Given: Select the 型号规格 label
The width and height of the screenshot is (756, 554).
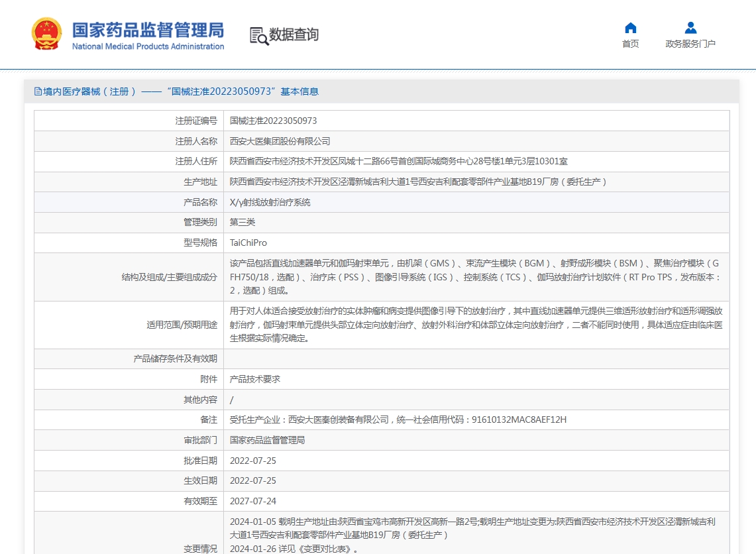Looking at the screenshot, I should [201, 243].
